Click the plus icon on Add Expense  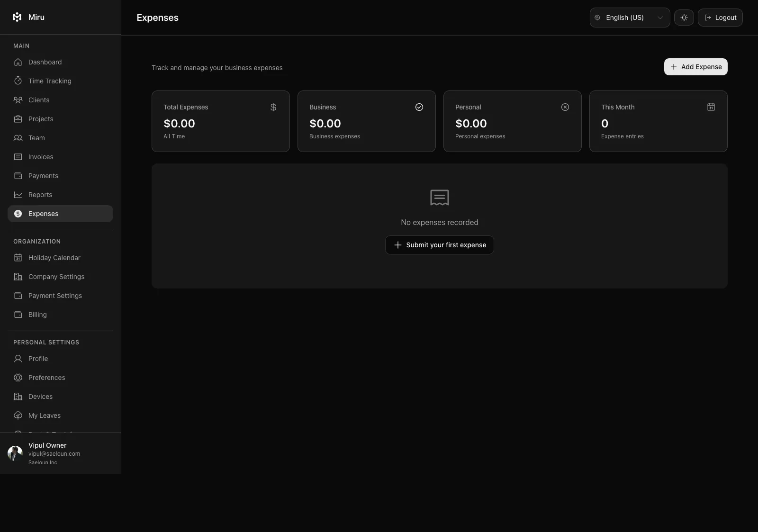pos(674,67)
